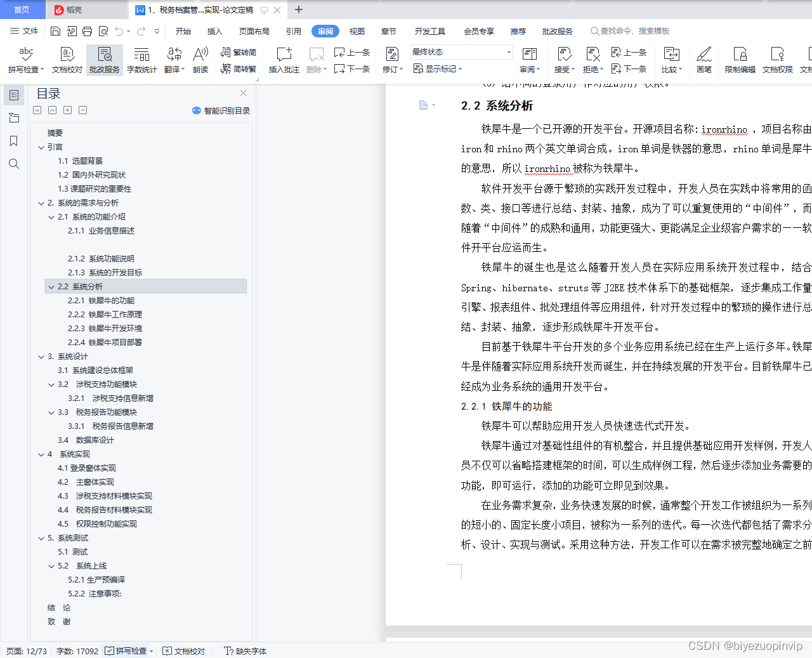Collapse the 引言 tree node
Image resolution: width=812 pixels, height=658 pixels.
point(41,147)
